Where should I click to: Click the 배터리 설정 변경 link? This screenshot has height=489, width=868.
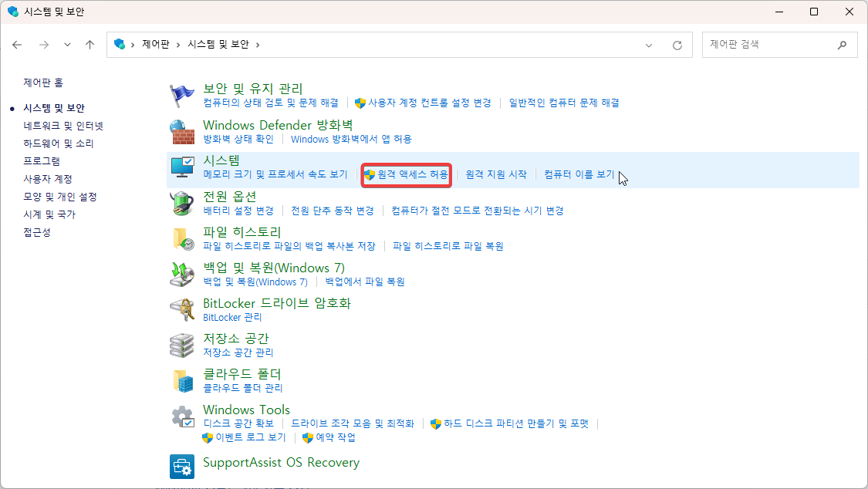(235, 211)
